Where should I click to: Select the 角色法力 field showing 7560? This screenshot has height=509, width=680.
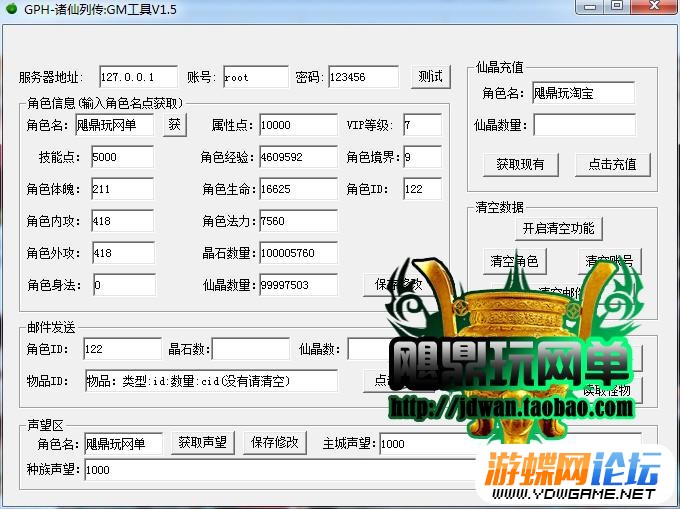coord(298,221)
